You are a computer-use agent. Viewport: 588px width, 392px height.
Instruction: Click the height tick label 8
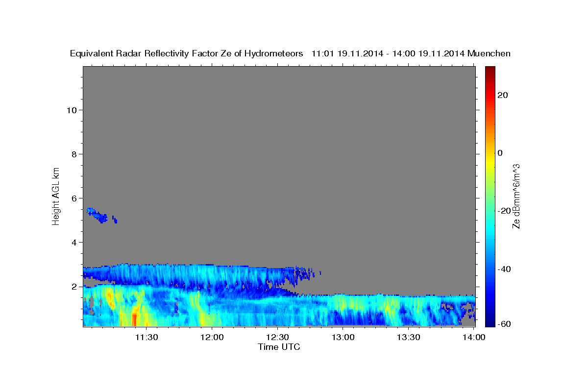(74, 154)
